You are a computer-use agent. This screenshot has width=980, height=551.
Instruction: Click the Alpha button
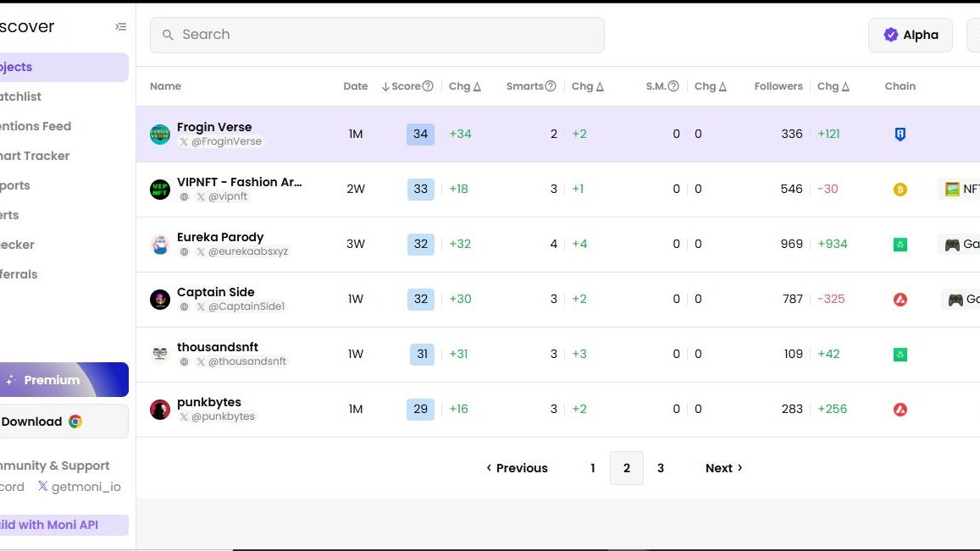[910, 35]
